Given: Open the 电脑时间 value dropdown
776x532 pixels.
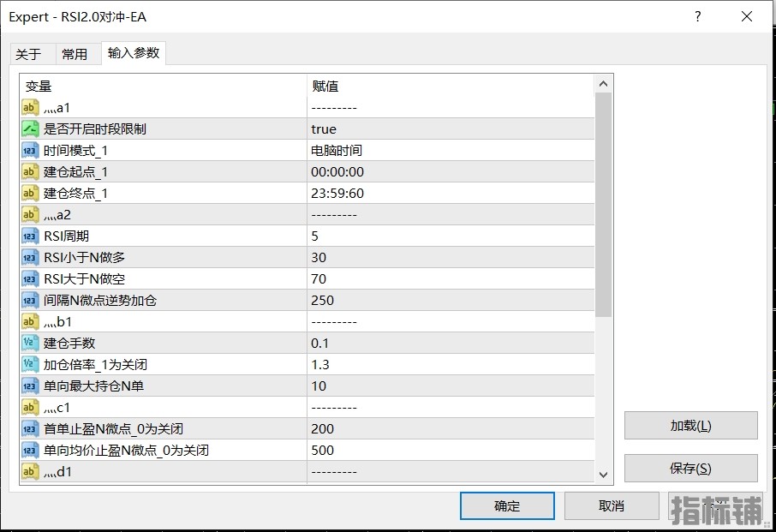Looking at the screenshot, I should tap(451, 150).
